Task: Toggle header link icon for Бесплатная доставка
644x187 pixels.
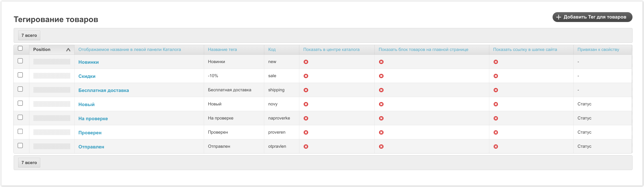Action: [x=495, y=90]
